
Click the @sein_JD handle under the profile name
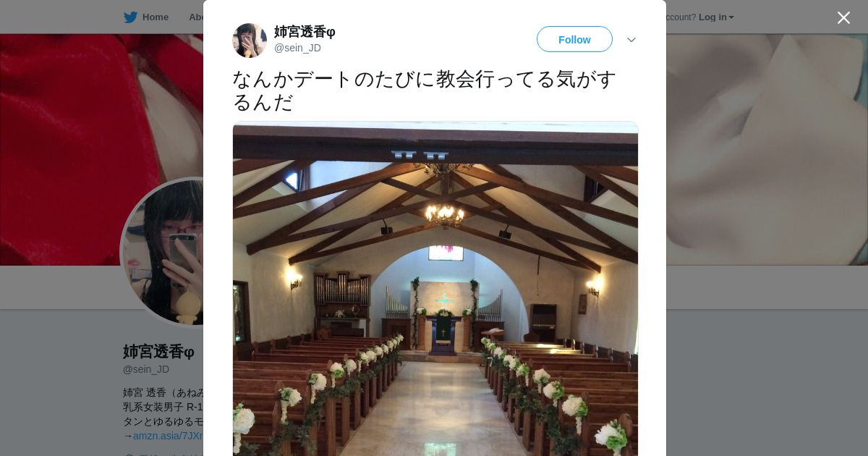click(146, 369)
